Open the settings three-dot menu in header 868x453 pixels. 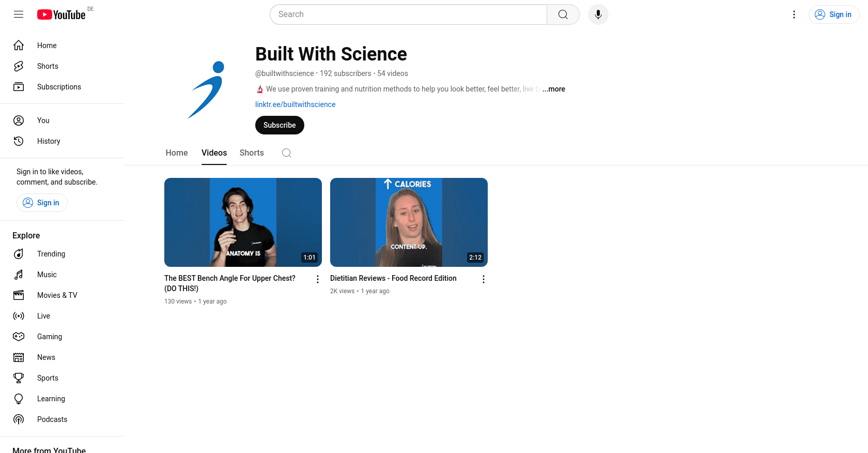(x=794, y=14)
